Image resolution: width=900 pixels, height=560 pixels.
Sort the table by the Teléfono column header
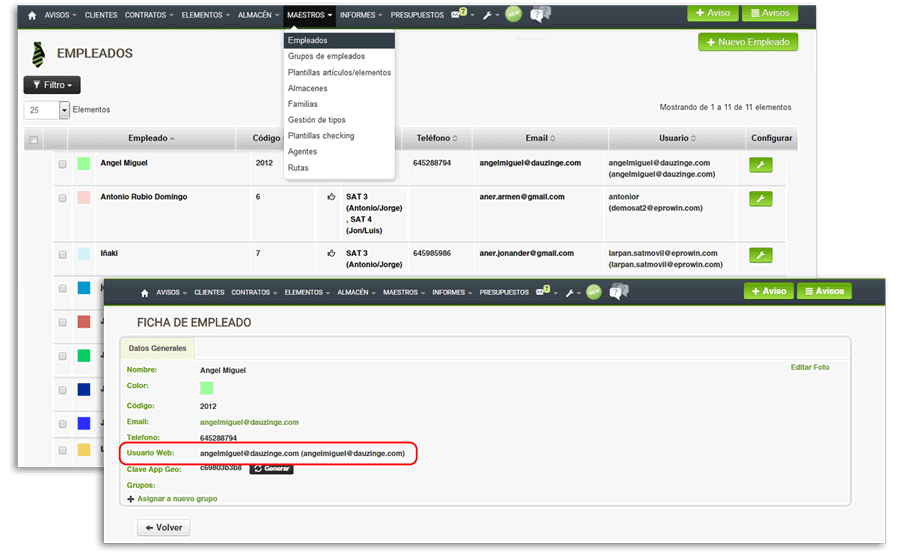click(437, 138)
